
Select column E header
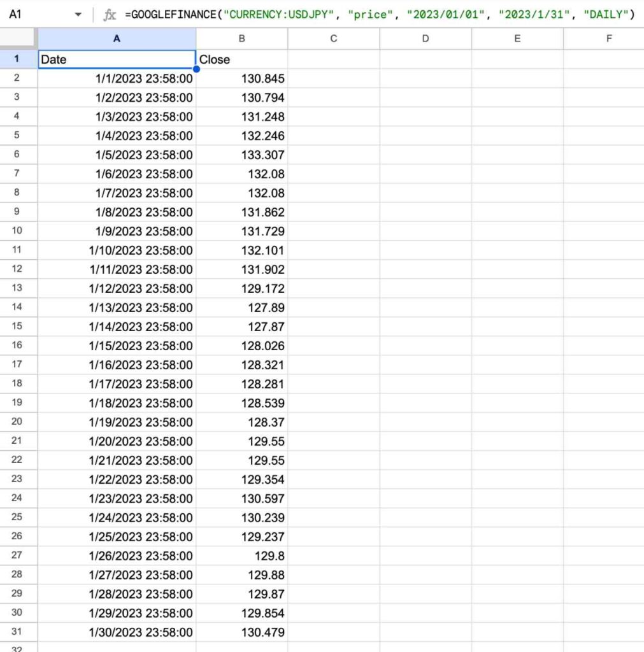pos(517,39)
